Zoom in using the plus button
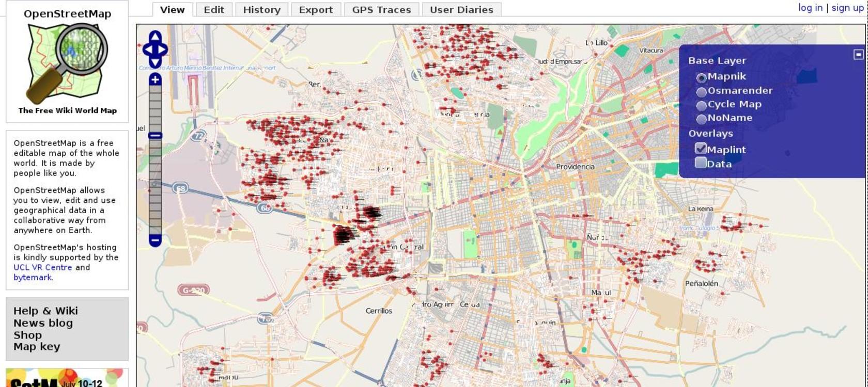 155,79
